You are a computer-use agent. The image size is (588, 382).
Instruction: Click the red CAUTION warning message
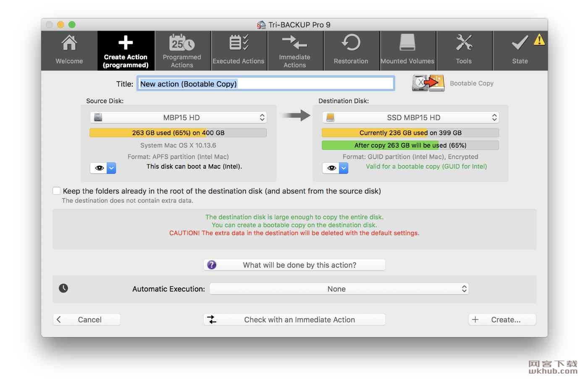[x=294, y=233]
